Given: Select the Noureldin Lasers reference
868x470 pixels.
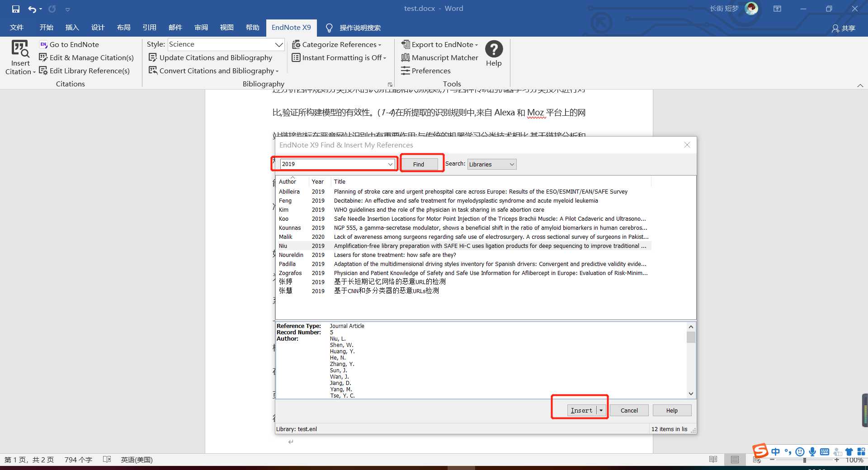Looking at the screenshot, I should (464, 255).
